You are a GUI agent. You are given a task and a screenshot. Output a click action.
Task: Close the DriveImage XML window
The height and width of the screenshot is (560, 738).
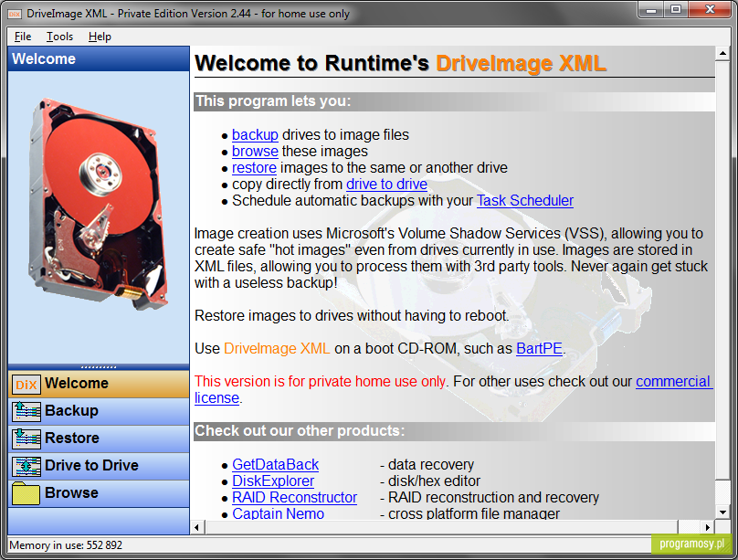(711, 10)
